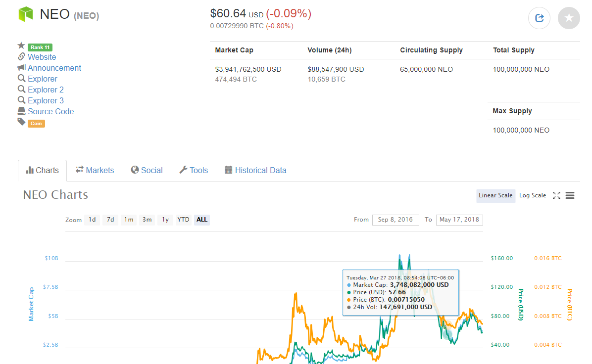Viewport: 592px width, 364px height.
Task: Click the 10,659 BTC volume text
Action: point(327,79)
